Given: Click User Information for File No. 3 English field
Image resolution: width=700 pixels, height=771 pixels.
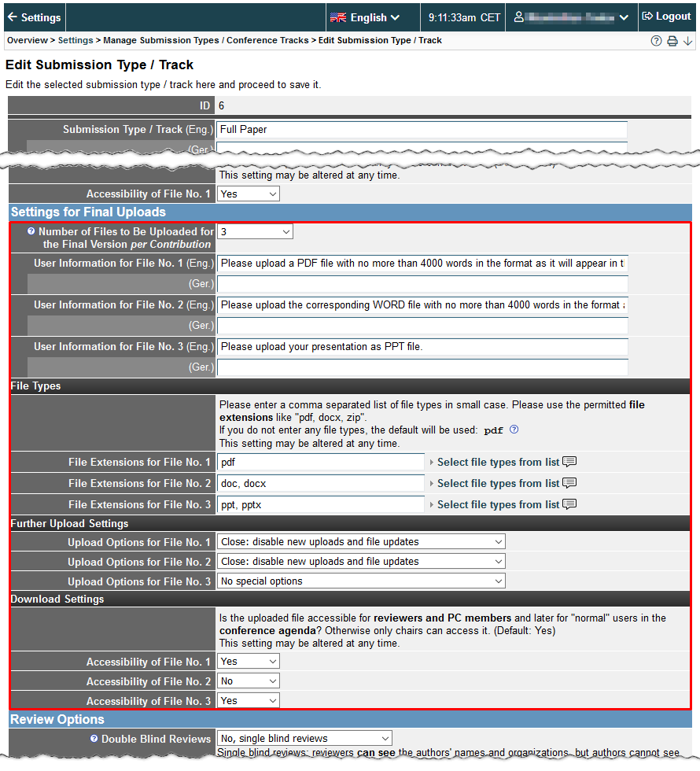Looking at the screenshot, I should coord(422,347).
